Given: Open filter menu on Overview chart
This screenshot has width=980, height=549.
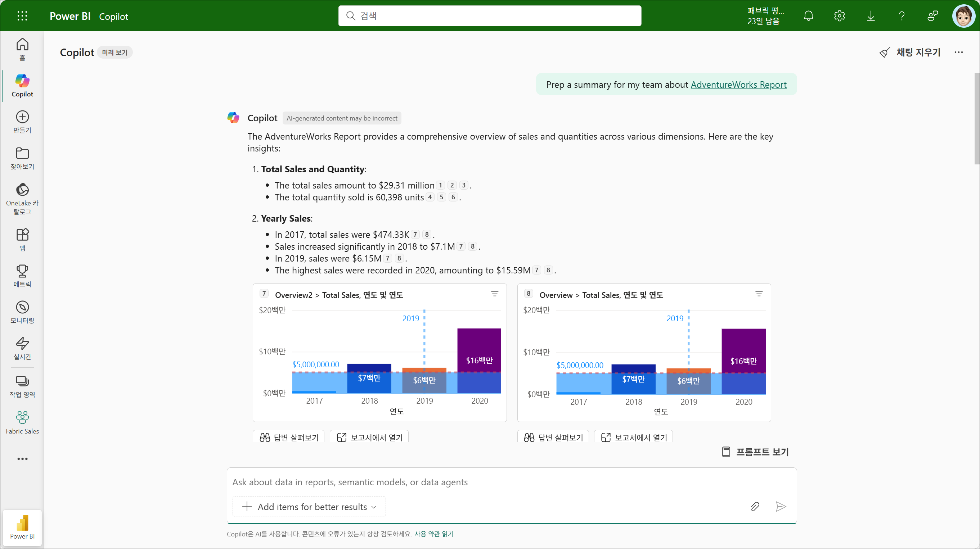Looking at the screenshot, I should 759,294.
